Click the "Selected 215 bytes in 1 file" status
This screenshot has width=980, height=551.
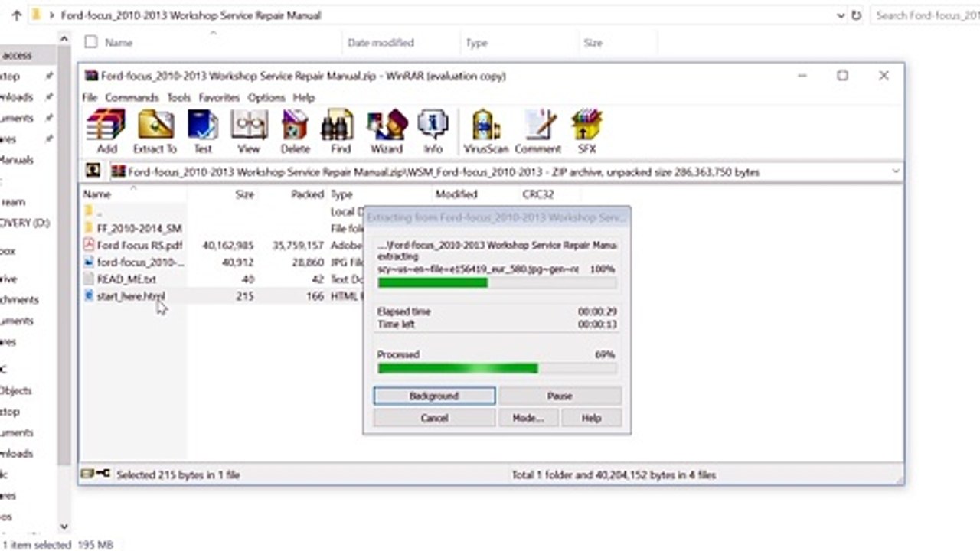(x=178, y=475)
